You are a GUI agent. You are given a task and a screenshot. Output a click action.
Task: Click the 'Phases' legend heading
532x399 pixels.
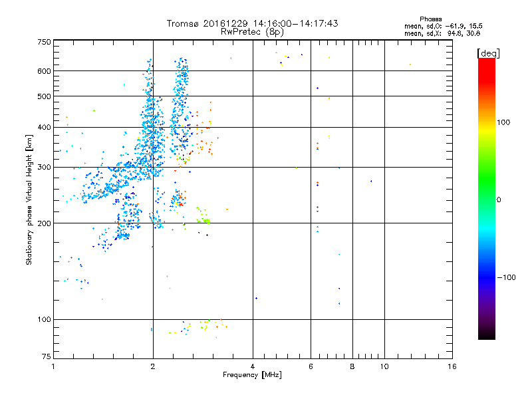pos(430,19)
